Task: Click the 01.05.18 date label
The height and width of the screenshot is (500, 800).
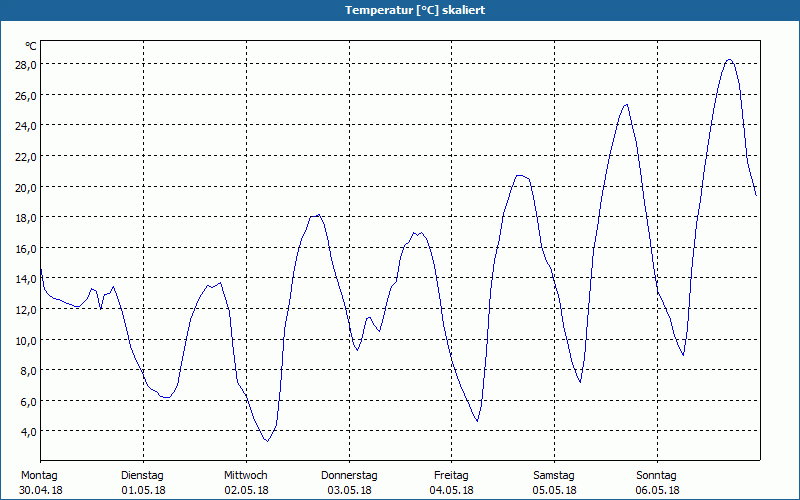Action: pos(143,490)
